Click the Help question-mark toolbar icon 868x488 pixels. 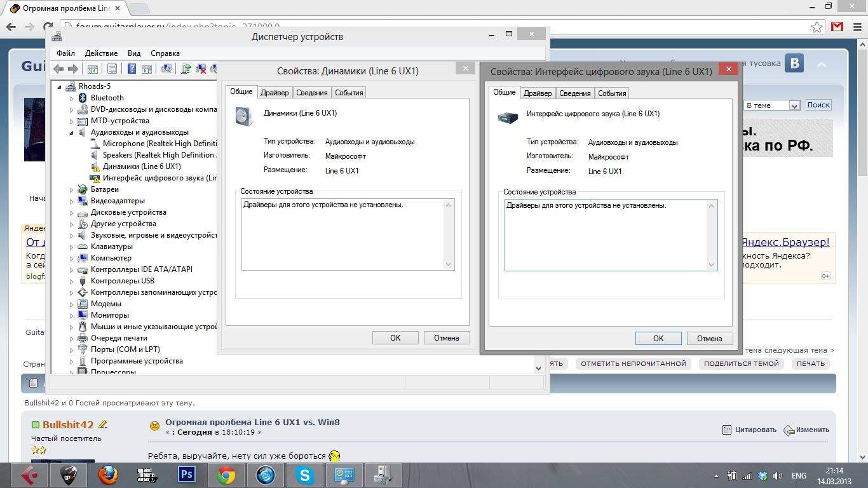(x=132, y=69)
